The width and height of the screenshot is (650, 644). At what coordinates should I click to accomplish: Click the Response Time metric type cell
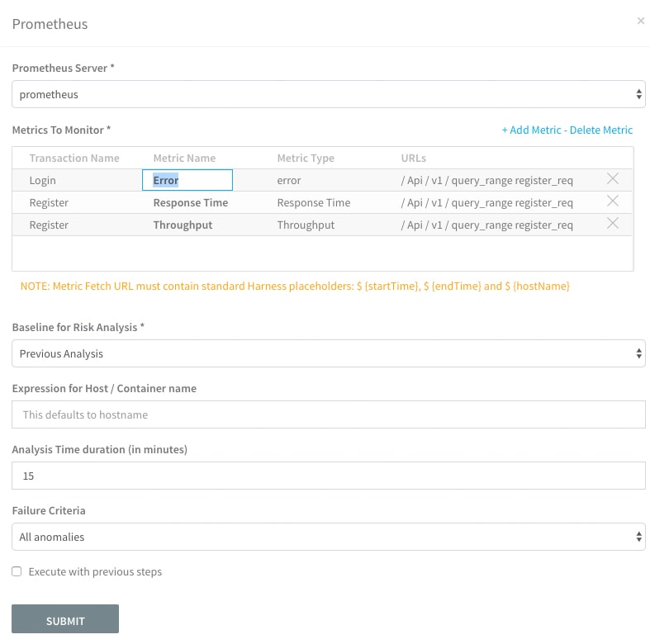(314, 202)
